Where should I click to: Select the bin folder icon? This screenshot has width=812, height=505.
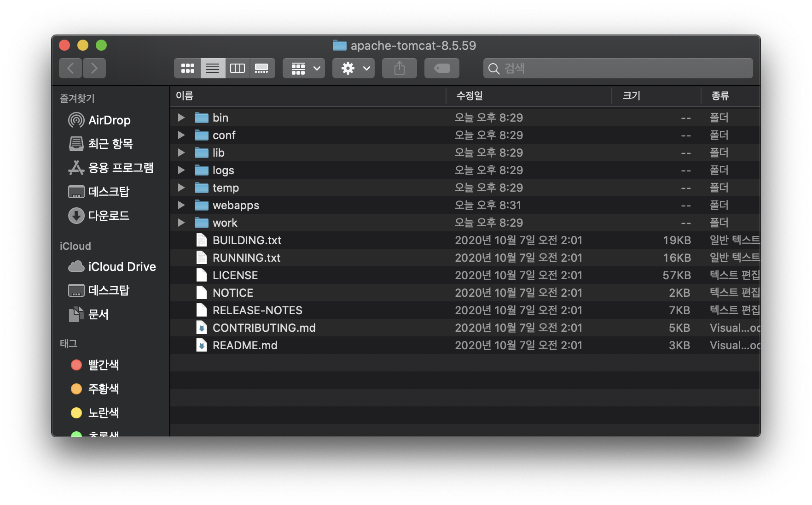click(x=202, y=117)
